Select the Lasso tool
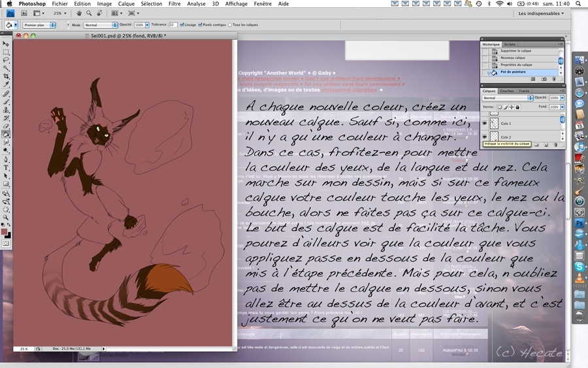588x368 pixels. pyautogui.click(x=6, y=60)
